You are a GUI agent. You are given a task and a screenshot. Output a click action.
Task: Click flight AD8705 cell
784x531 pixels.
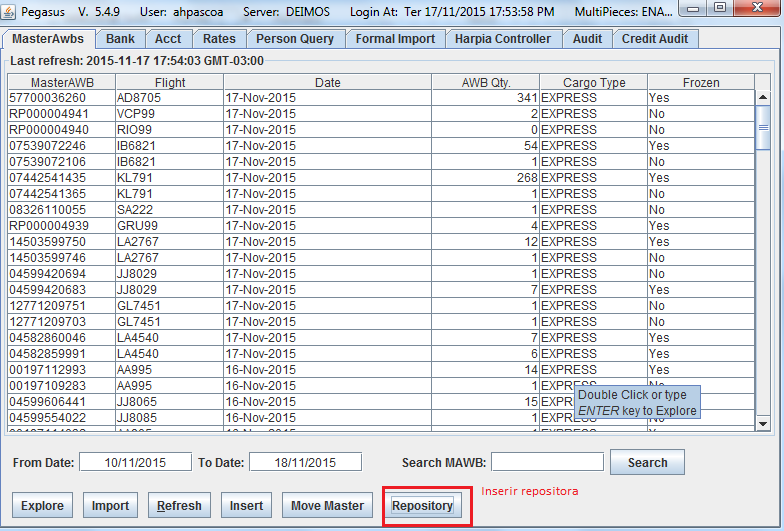pyautogui.click(x=170, y=98)
